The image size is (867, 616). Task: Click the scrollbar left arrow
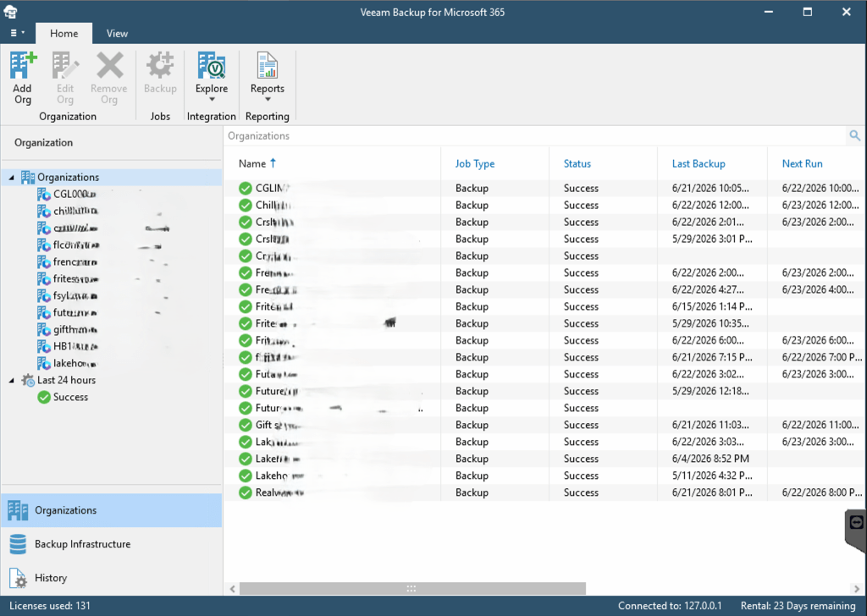click(x=233, y=589)
